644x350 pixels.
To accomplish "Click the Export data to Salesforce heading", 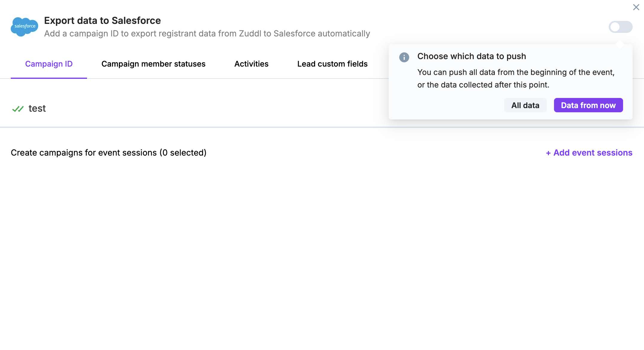I will point(102,21).
